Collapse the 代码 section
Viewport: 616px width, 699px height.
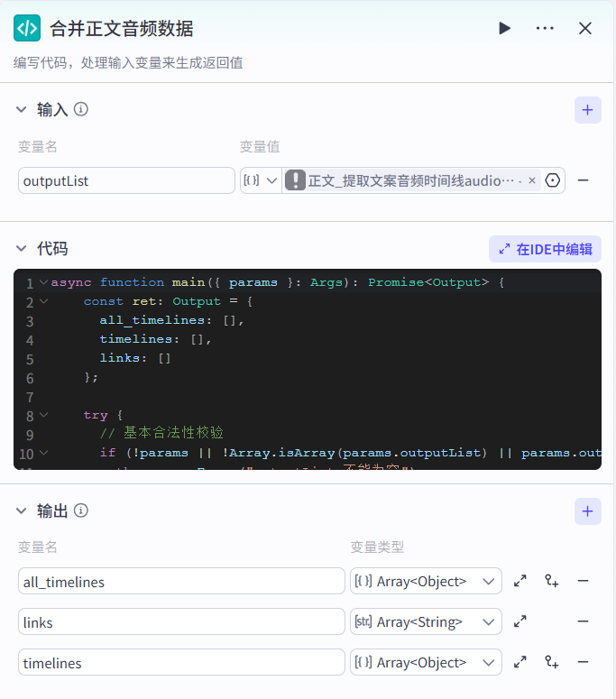point(23,249)
